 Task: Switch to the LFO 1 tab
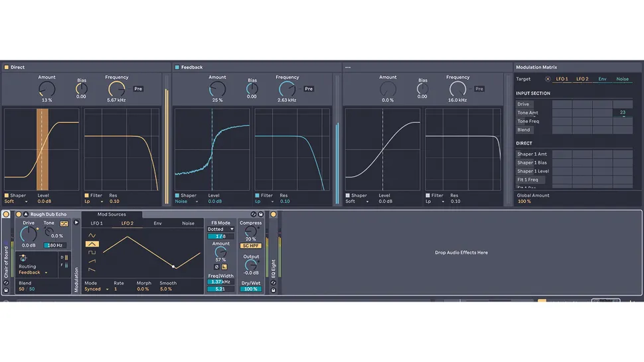click(96, 223)
